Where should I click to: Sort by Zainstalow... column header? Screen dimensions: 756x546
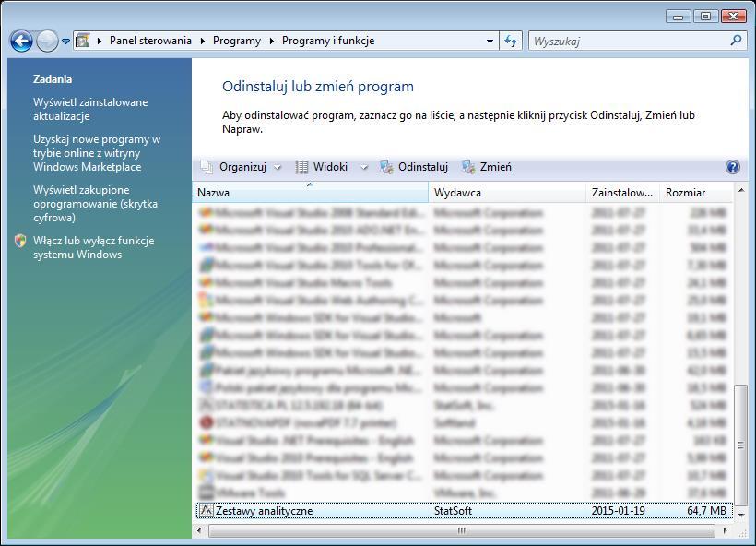(x=623, y=193)
